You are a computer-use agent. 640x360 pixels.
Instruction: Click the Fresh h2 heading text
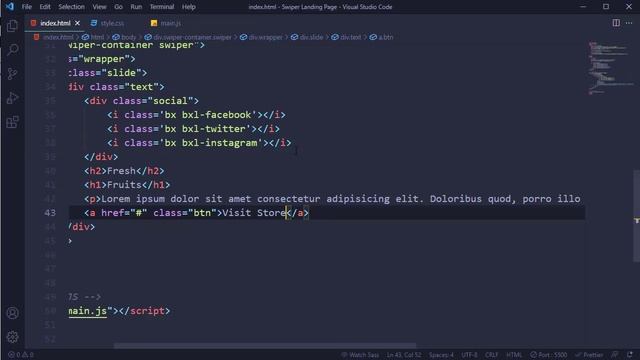pyautogui.click(x=121, y=171)
